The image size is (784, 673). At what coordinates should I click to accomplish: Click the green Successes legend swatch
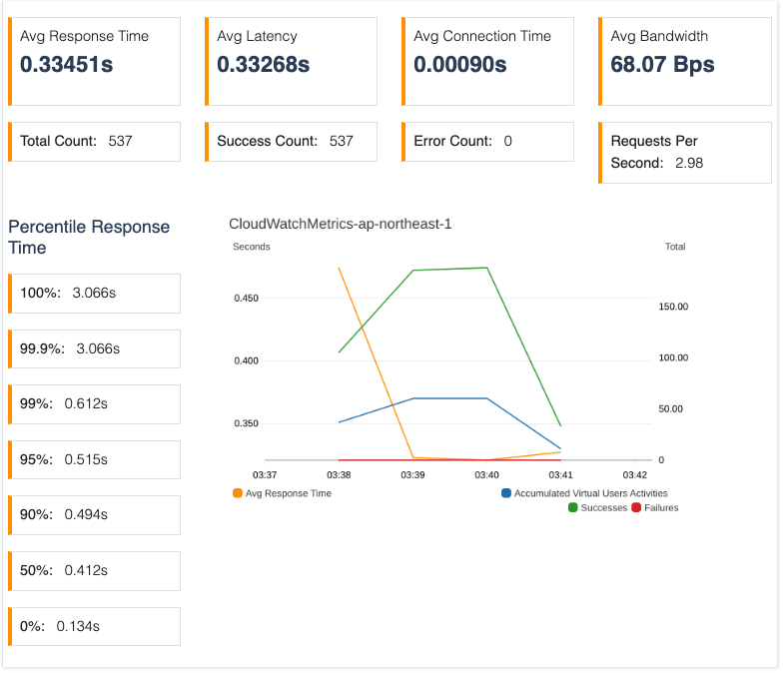coord(573,508)
